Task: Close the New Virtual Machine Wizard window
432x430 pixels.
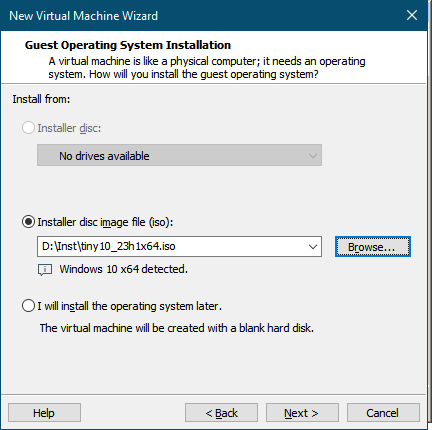Action: click(412, 15)
